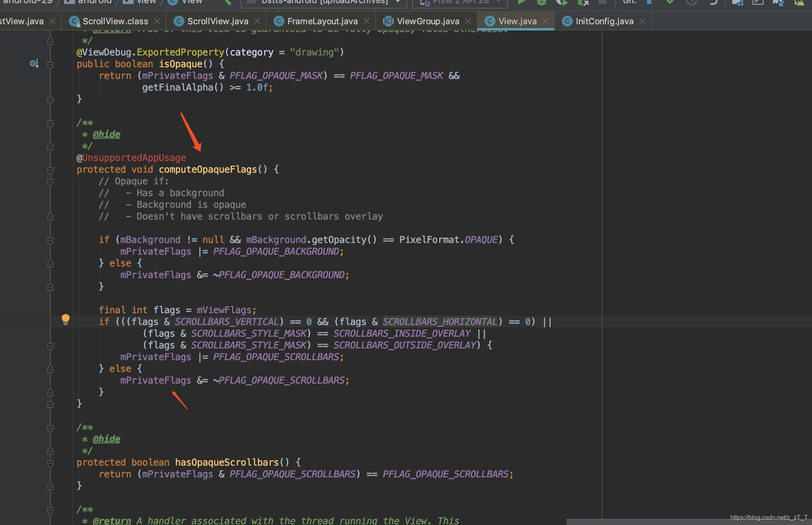The image size is (812, 525).
Task: Click the mViewFlags variable
Action: (224, 310)
